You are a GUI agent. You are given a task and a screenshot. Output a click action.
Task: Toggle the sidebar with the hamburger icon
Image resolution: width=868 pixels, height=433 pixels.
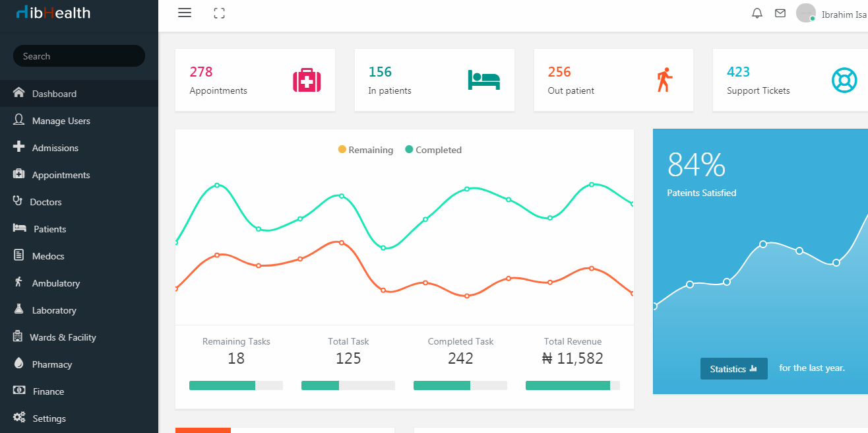pyautogui.click(x=184, y=12)
